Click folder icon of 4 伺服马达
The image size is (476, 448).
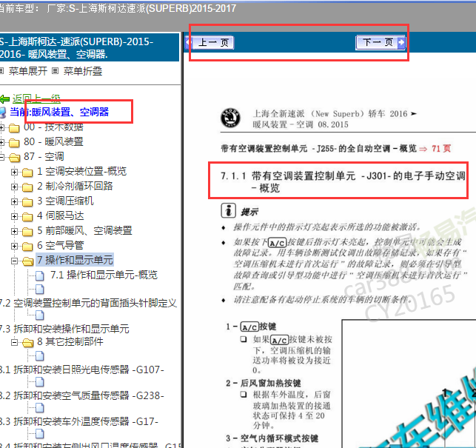(x=27, y=217)
